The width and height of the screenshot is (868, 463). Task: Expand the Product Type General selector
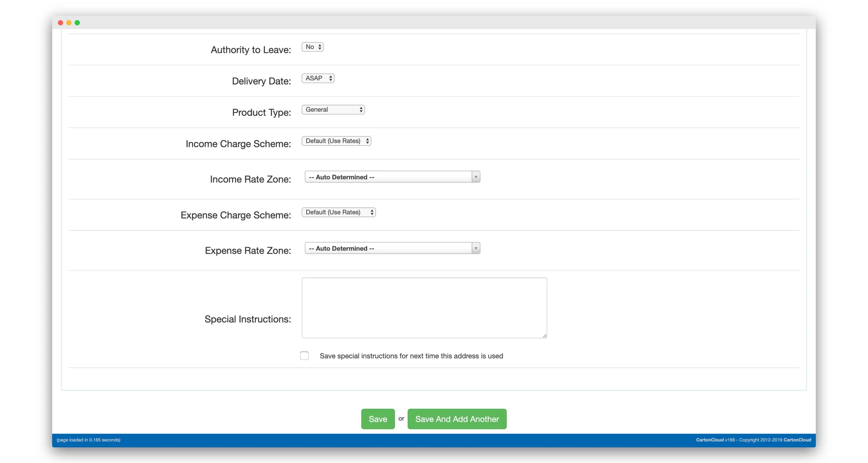pyautogui.click(x=333, y=110)
